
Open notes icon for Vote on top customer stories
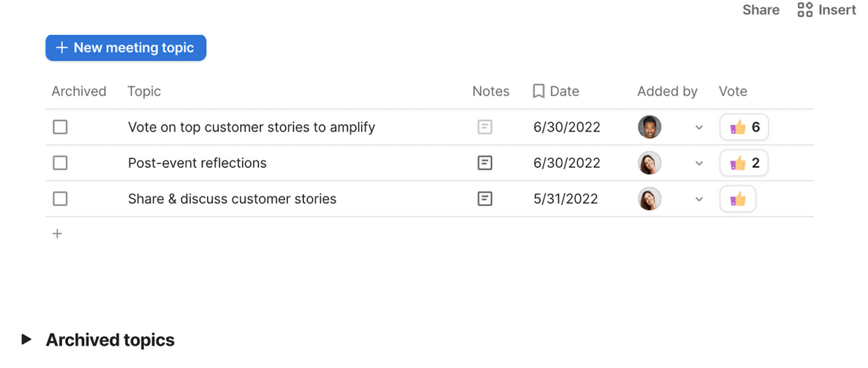click(x=485, y=127)
